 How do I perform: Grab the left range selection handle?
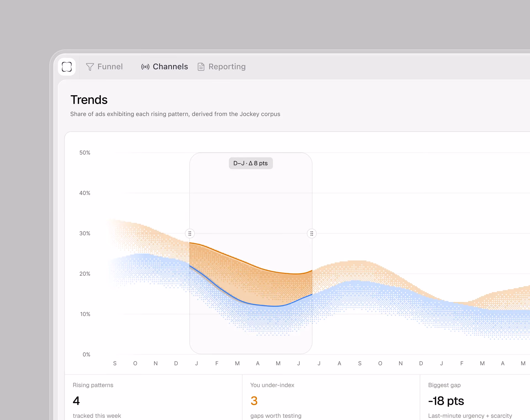(x=190, y=234)
